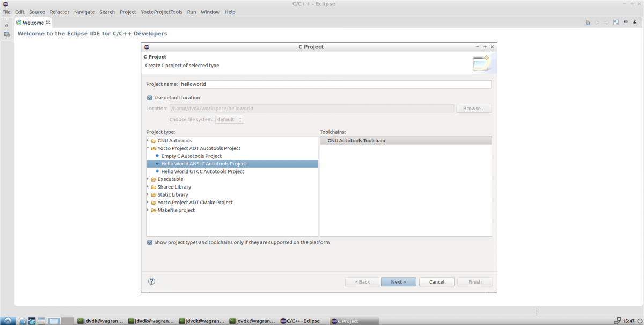Expand the Makefile project tree node
The width and height of the screenshot is (644, 325).
point(148,210)
